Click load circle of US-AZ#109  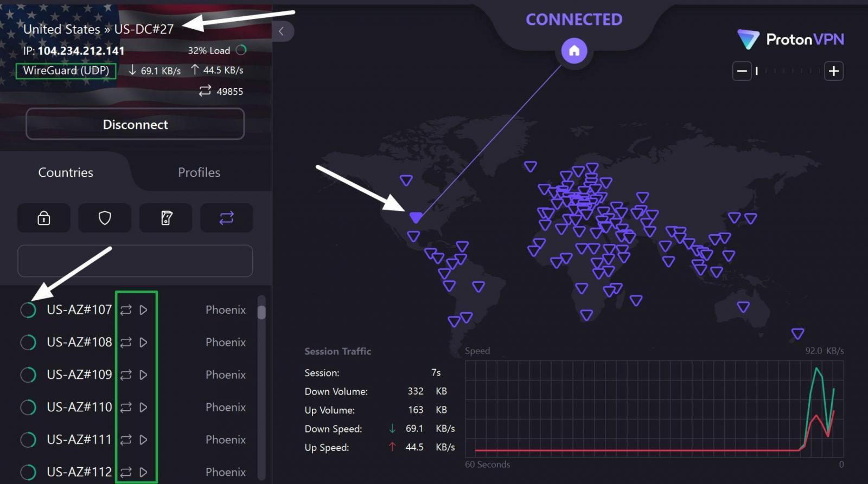click(28, 375)
